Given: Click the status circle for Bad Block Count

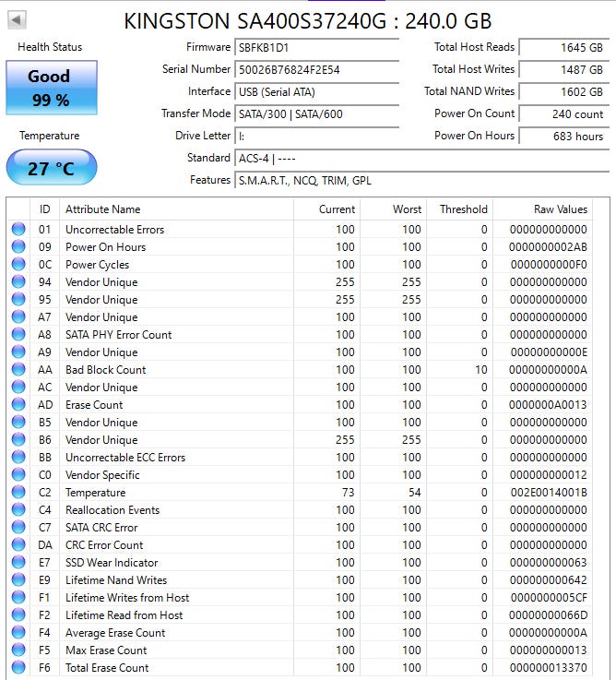Looking at the screenshot, I should tap(18, 369).
